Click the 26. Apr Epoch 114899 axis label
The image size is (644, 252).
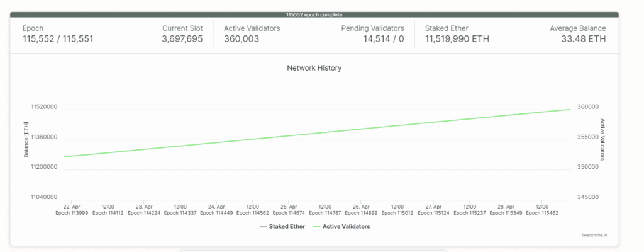362,210
